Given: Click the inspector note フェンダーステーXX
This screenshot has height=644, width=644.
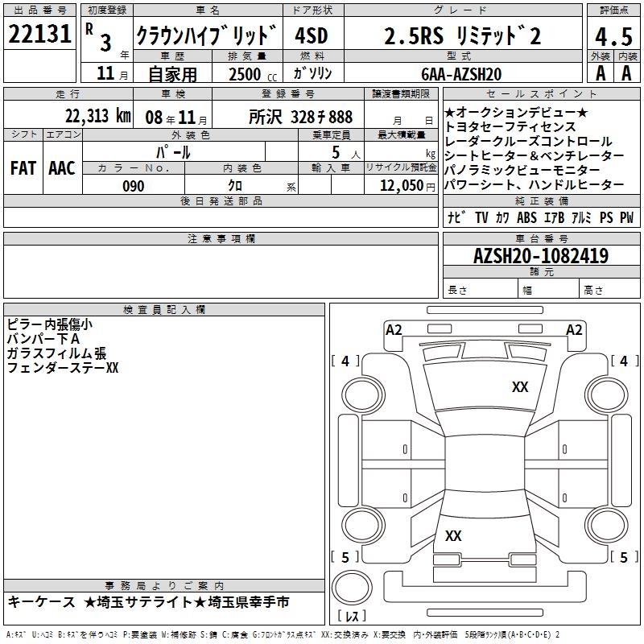Looking at the screenshot, I should [x=63, y=368].
